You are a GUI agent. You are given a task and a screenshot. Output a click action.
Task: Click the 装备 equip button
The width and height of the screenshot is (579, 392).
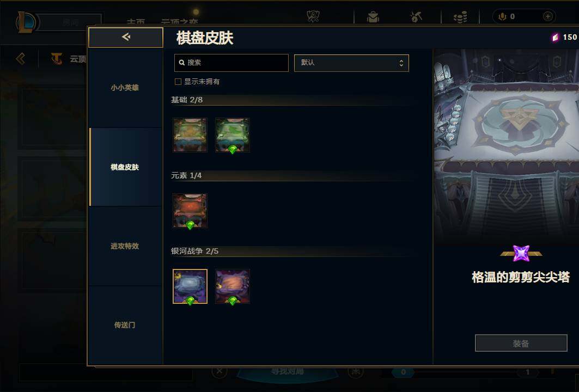(x=521, y=344)
